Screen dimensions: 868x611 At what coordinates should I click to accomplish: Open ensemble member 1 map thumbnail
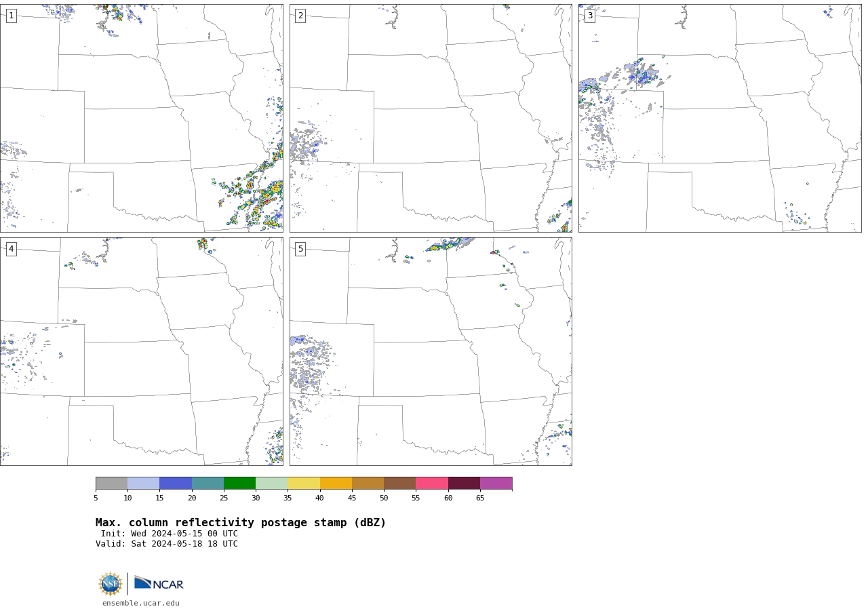tap(142, 118)
